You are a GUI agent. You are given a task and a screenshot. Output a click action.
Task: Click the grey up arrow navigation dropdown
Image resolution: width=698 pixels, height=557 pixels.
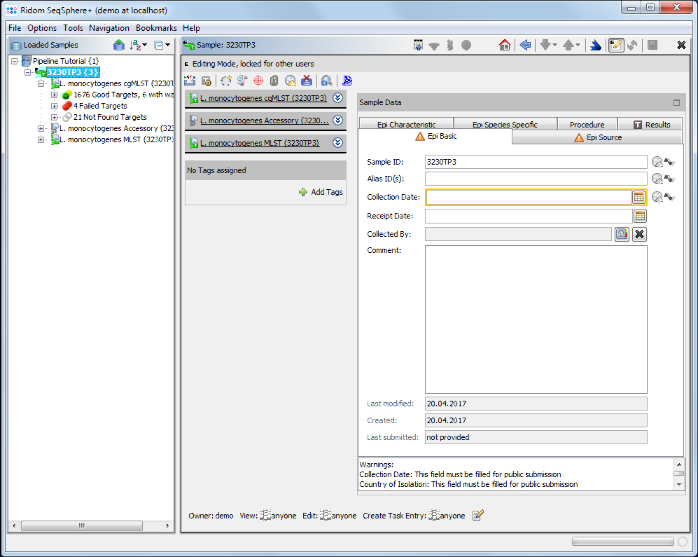pos(571,45)
